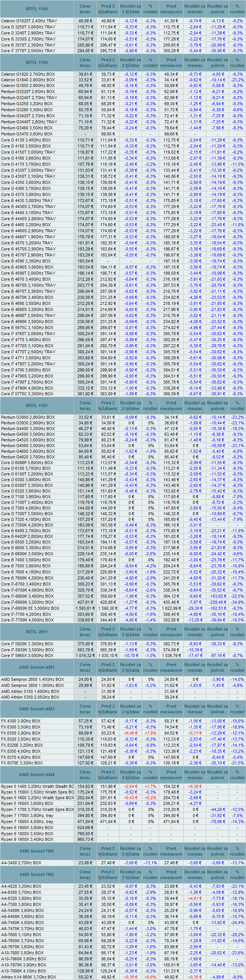Select row Celeron G1620T 2,4GHz TRAY

pos(123,21)
